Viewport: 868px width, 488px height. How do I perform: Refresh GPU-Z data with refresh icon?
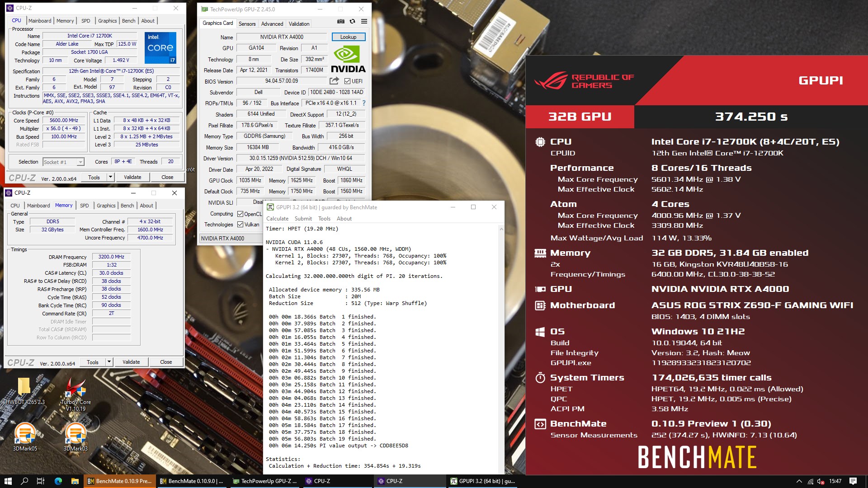[352, 21]
